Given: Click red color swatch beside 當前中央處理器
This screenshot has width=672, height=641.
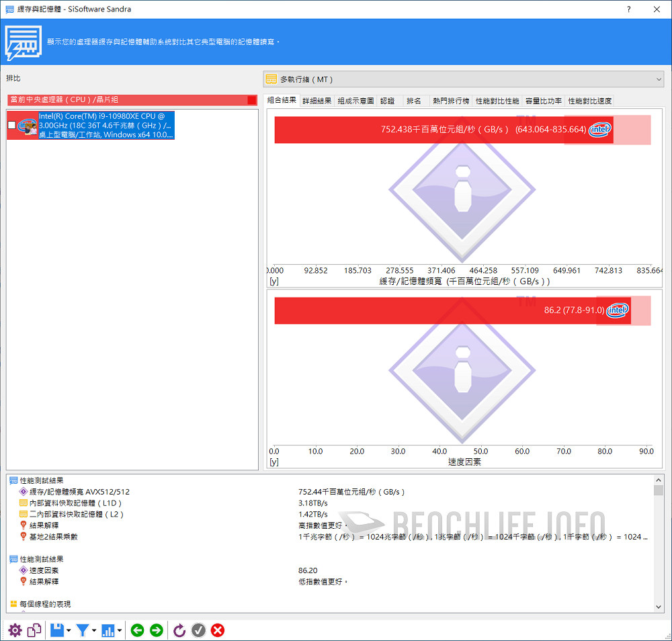Looking at the screenshot, I should (252, 100).
